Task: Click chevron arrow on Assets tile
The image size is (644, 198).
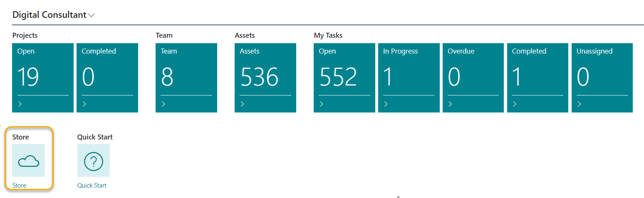Action: click(x=242, y=104)
